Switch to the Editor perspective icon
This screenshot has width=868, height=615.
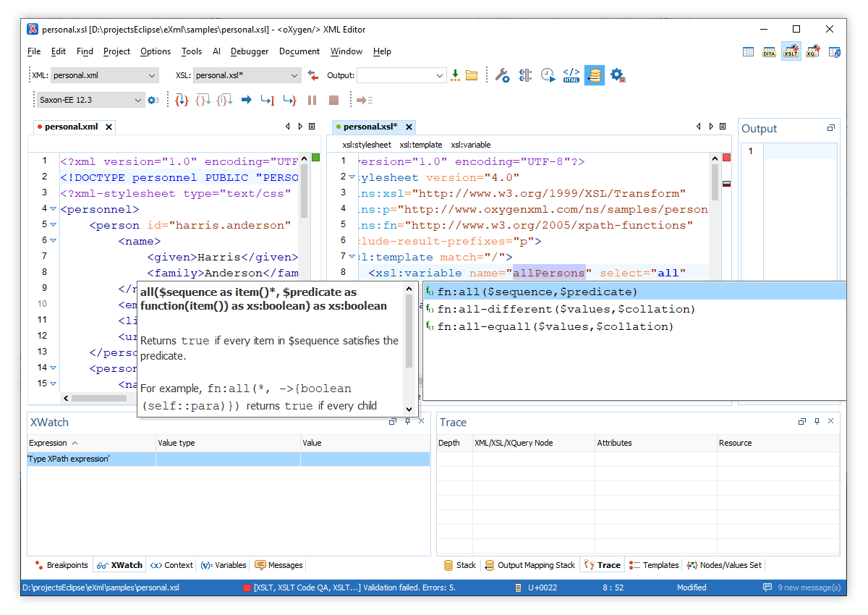click(x=748, y=51)
